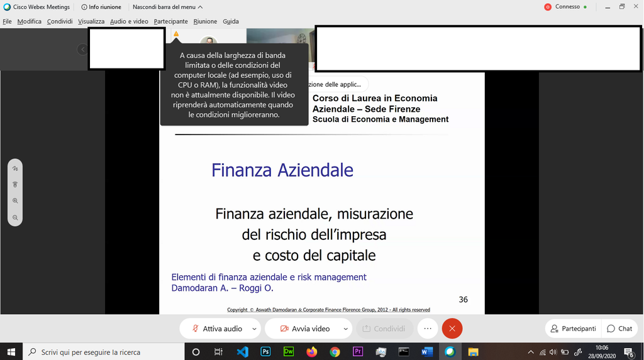Screen dimensions: 644x360
Task: Click the Info riunione button
Action: [x=101, y=7]
